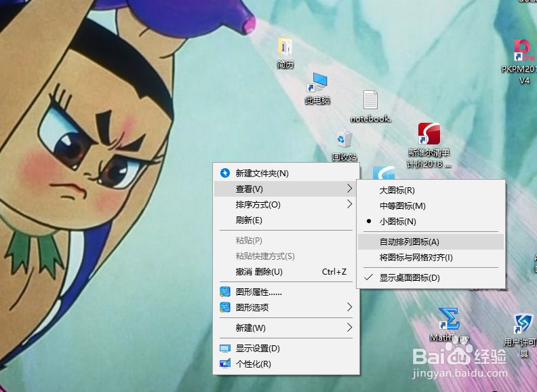537x392 pixels.
Task: Open the 查看(V) submenu entry
Action: [x=286, y=189]
